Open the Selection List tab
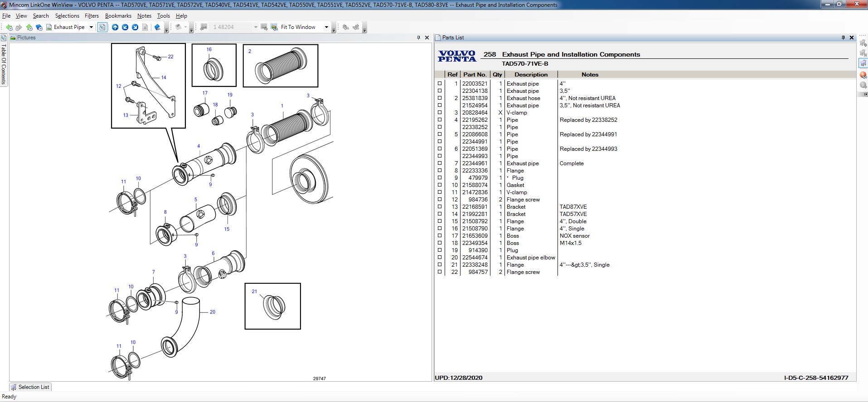Image resolution: width=868 pixels, height=402 pixels. pos(30,387)
